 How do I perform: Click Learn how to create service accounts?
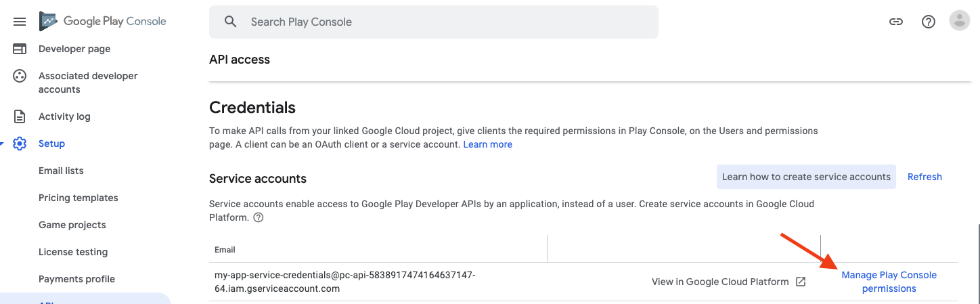(806, 177)
